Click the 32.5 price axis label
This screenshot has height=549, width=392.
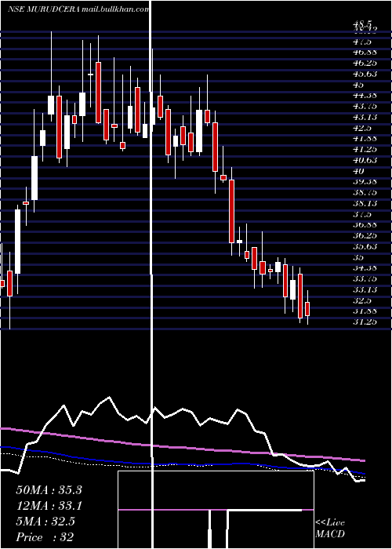[362, 300]
